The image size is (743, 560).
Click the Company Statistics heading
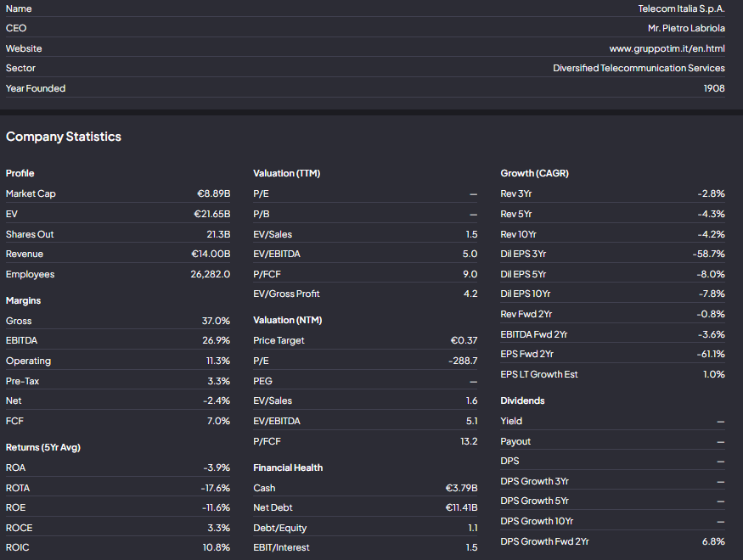pyautogui.click(x=64, y=137)
